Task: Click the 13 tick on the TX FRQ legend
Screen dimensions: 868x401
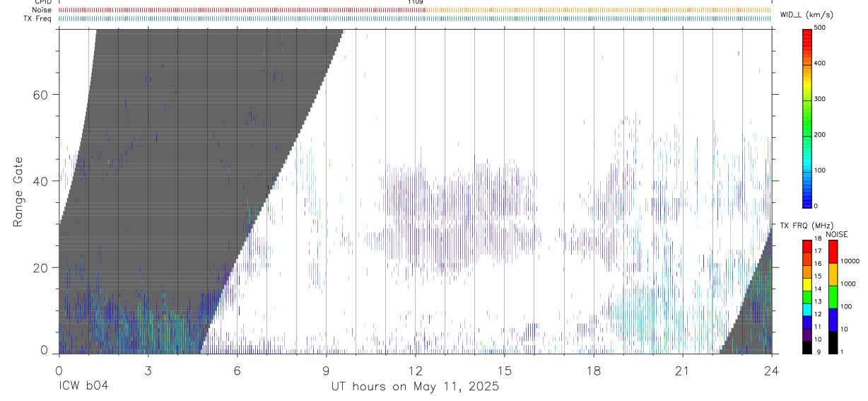Action: (x=817, y=301)
